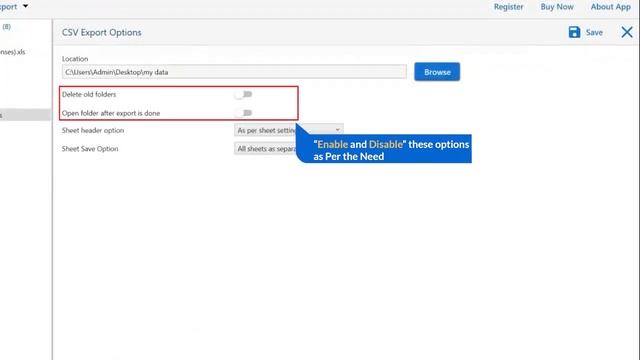Click the Save floppy disk icon
The image size is (640, 360).
pos(574,32)
